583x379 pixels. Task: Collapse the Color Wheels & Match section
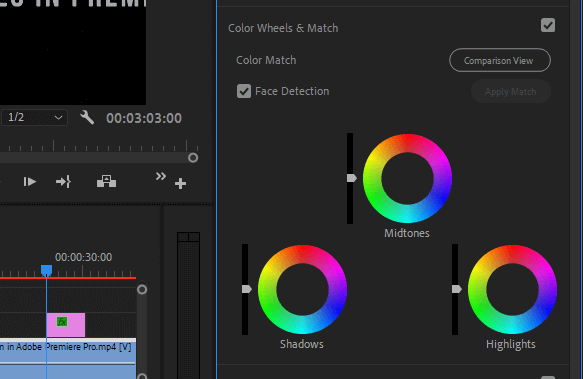(283, 28)
